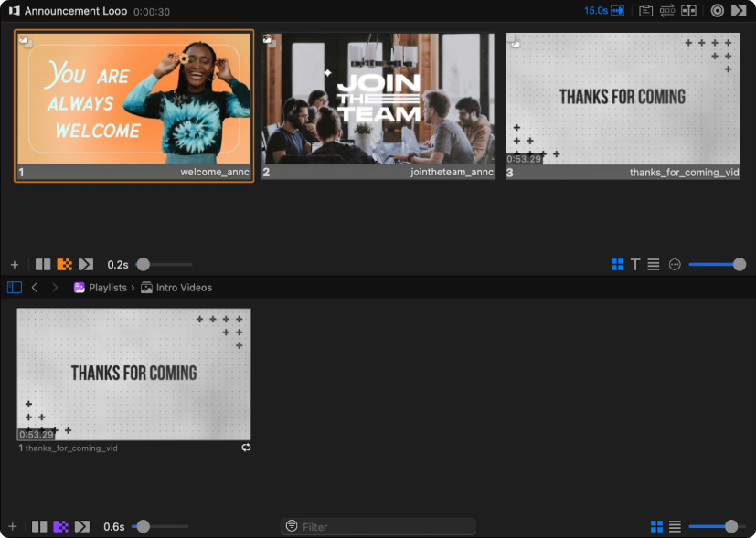Add media with the bottom-left plus button
Screen dimensions: 756x538
[x=13, y=527]
